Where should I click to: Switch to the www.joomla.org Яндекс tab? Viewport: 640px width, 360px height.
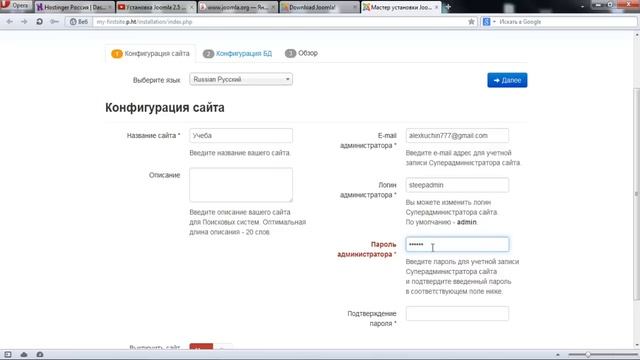click(x=238, y=7)
